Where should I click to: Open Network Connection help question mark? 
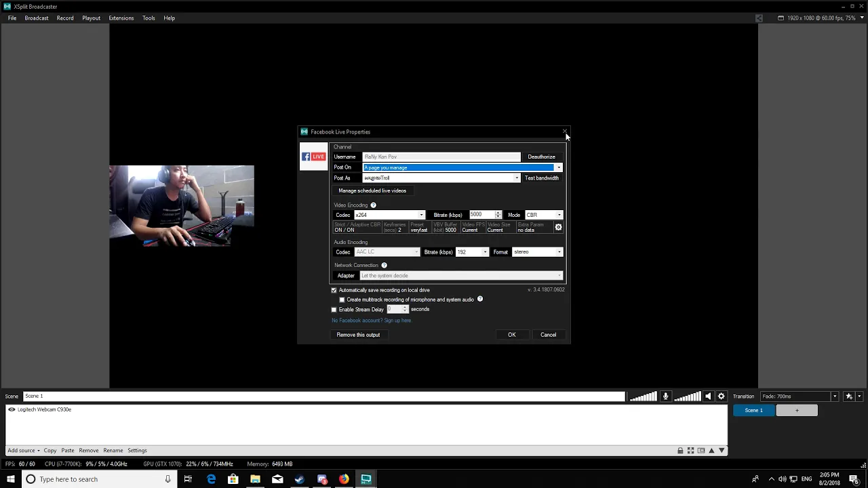click(x=384, y=266)
